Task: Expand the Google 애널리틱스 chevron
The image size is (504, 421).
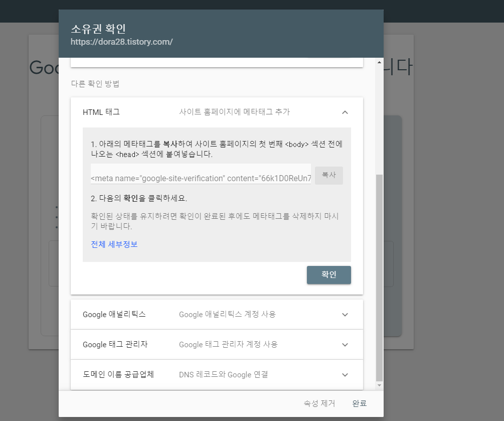Action: [x=345, y=315]
